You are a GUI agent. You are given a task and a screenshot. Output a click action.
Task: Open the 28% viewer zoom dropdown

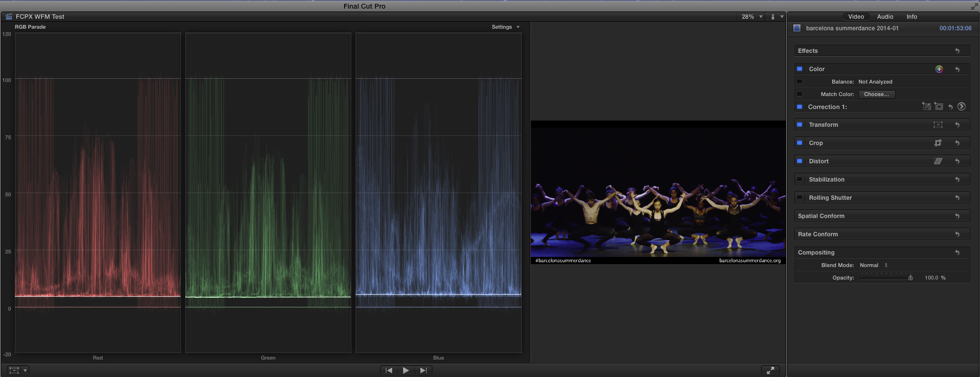click(x=752, y=17)
